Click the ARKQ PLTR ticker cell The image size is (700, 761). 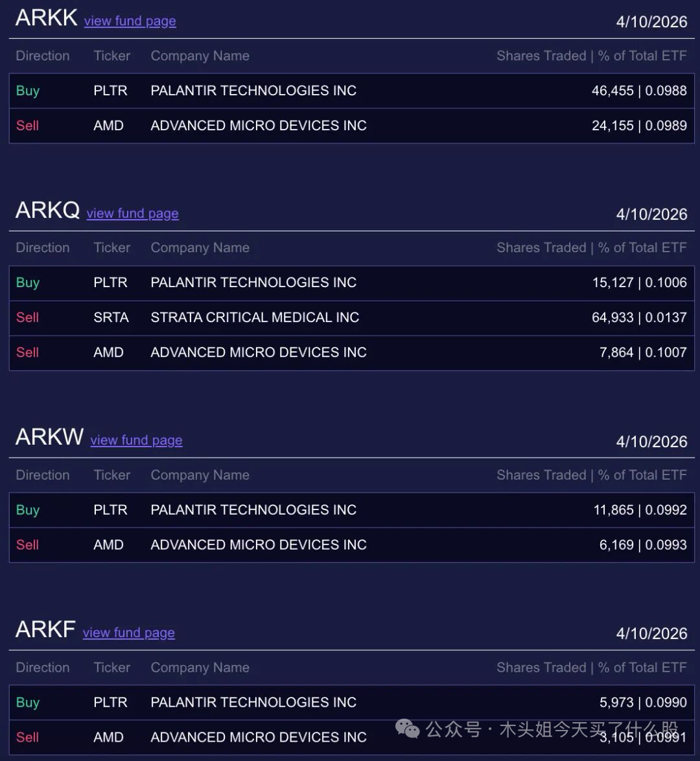tap(110, 283)
